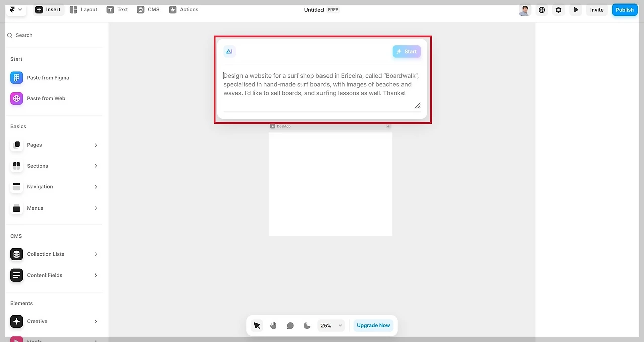This screenshot has width=644, height=342.
Task: Expand the Pages chevron
Action: click(96, 145)
